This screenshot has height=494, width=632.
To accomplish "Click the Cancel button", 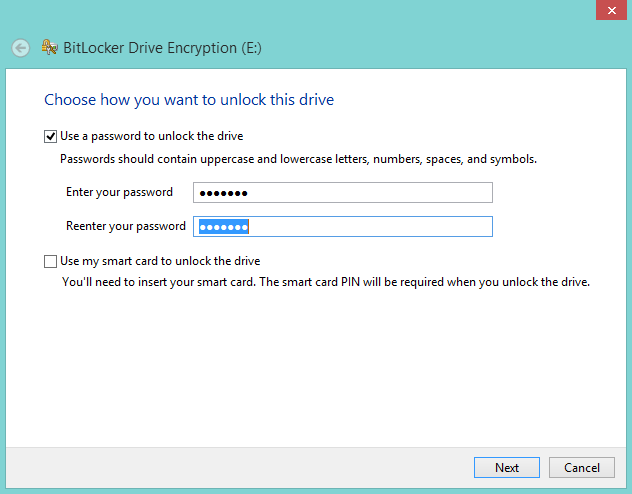I will coord(582,467).
